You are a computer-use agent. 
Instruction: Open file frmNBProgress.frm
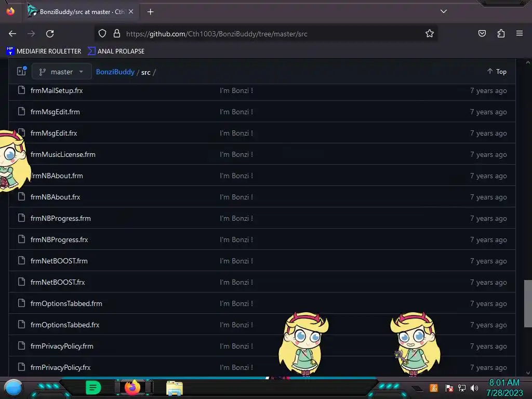click(61, 219)
